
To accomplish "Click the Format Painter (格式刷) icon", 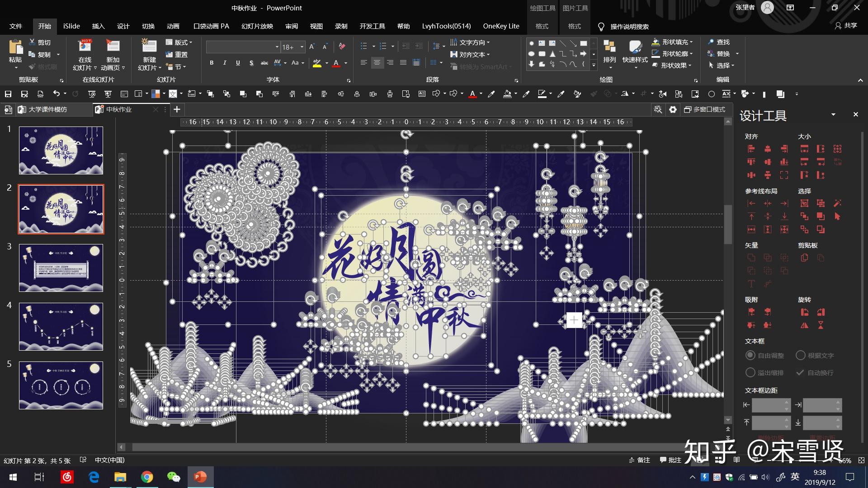I will point(32,67).
